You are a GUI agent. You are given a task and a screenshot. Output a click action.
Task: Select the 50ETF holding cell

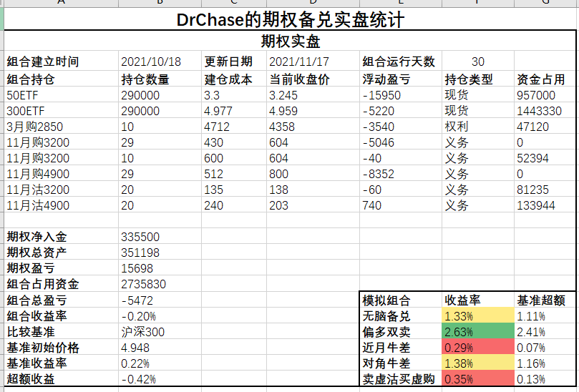point(62,95)
